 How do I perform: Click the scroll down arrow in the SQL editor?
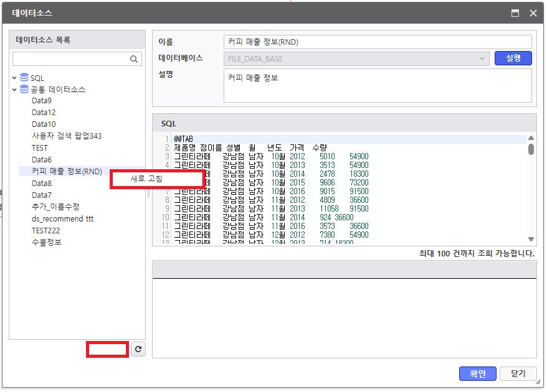pyautogui.click(x=531, y=239)
